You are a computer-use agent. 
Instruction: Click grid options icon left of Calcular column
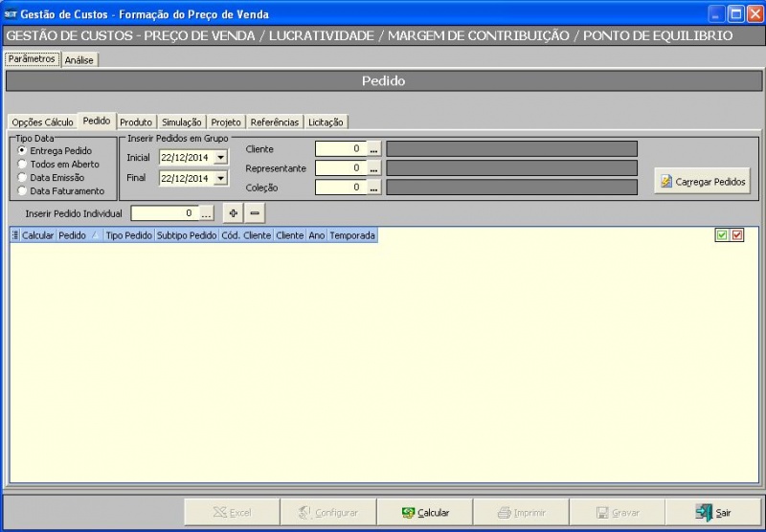coord(15,235)
